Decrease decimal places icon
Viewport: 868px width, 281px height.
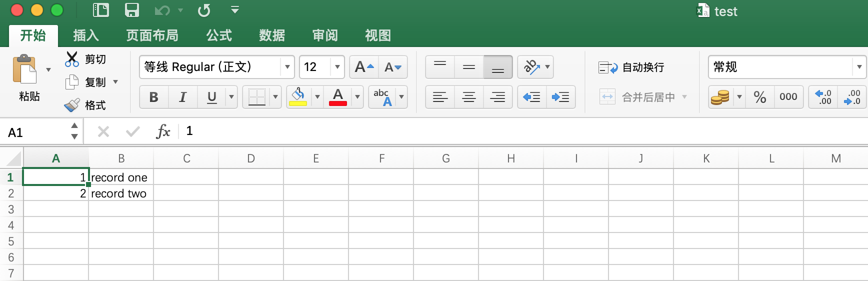(x=852, y=97)
